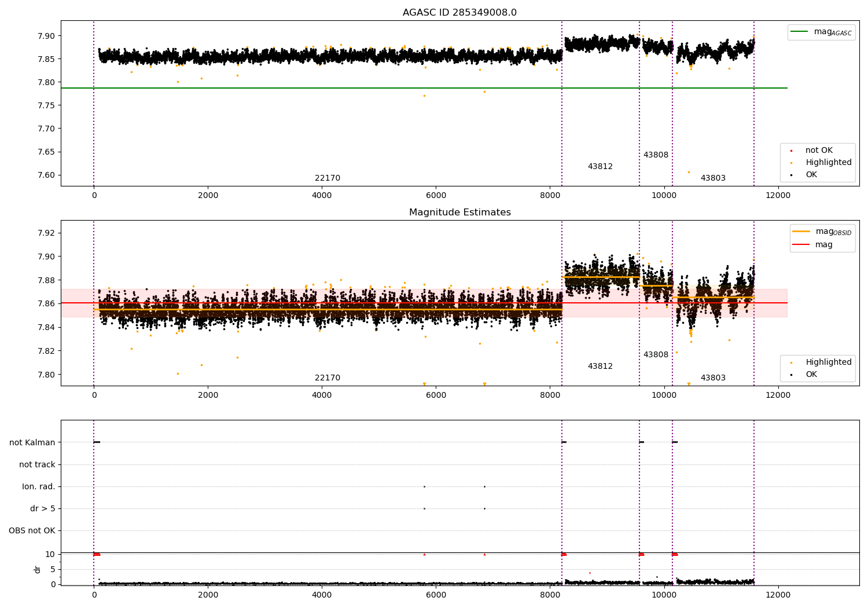Select "Highlighted" in the Magnitude Estimates legend
The width and height of the screenshot is (868, 608).
[x=829, y=362]
